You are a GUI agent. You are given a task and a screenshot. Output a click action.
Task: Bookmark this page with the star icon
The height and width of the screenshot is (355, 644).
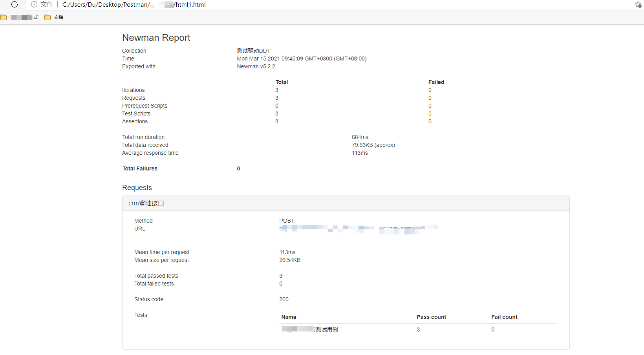(x=638, y=5)
